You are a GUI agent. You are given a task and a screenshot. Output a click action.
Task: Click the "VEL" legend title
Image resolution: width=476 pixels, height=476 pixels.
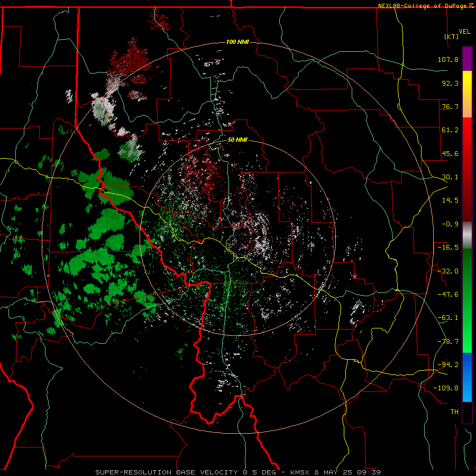[x=464, y=32]
